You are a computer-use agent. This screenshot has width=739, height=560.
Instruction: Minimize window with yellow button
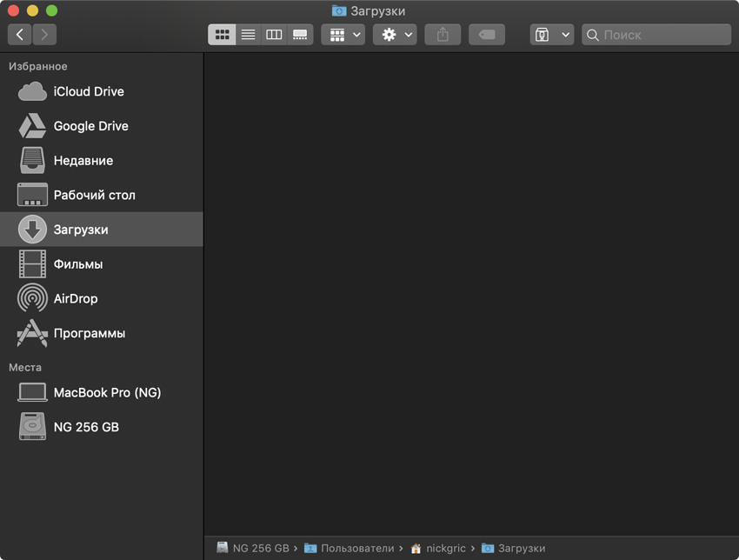coord(32,10)
